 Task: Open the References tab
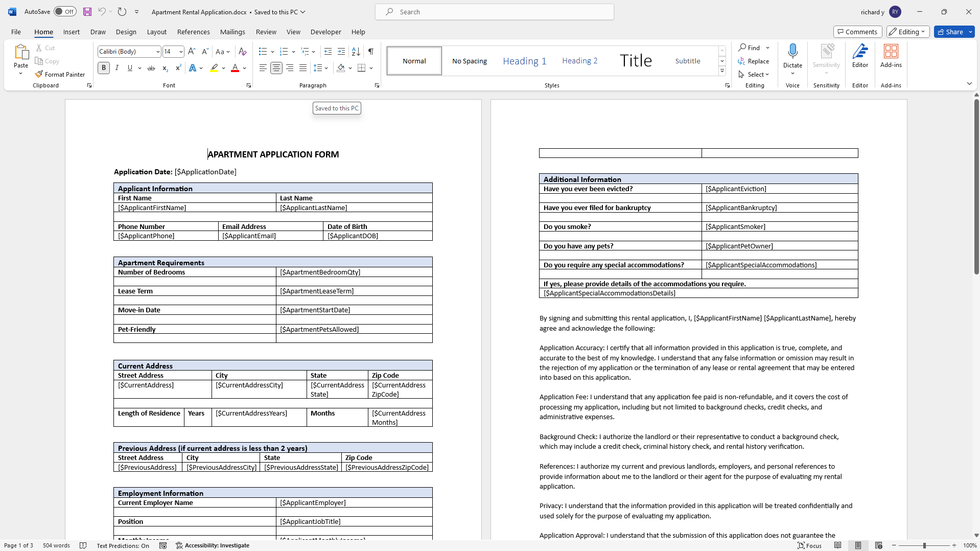coord(193,32)
